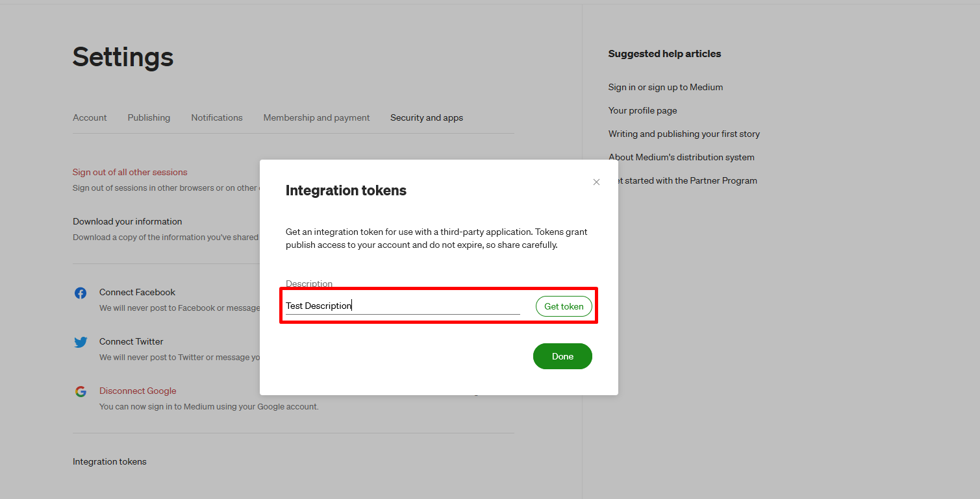Click the Disconnect Google link

click(138, 391)
